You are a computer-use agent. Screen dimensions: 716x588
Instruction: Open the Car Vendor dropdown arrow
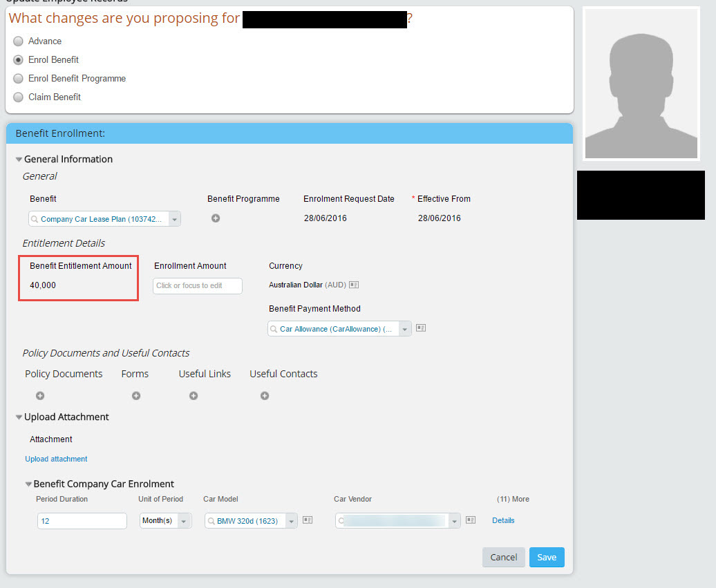pyautogui.click(x=454, y=521)
